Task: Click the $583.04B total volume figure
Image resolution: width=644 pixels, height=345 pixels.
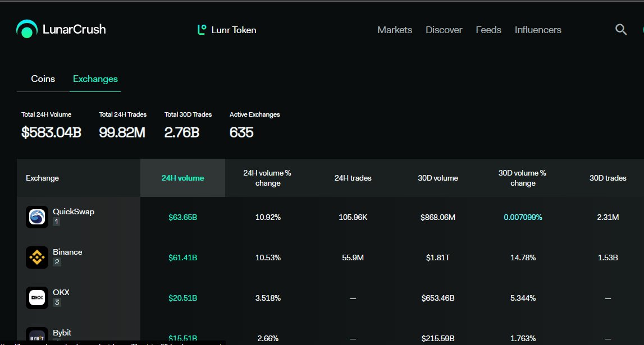Action: click(x=51, y=132)
